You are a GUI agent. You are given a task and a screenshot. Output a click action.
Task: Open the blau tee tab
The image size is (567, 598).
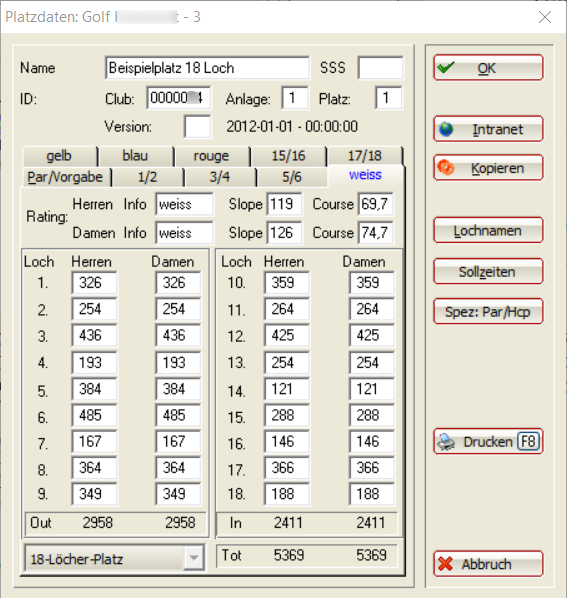(x=135, y=156)
